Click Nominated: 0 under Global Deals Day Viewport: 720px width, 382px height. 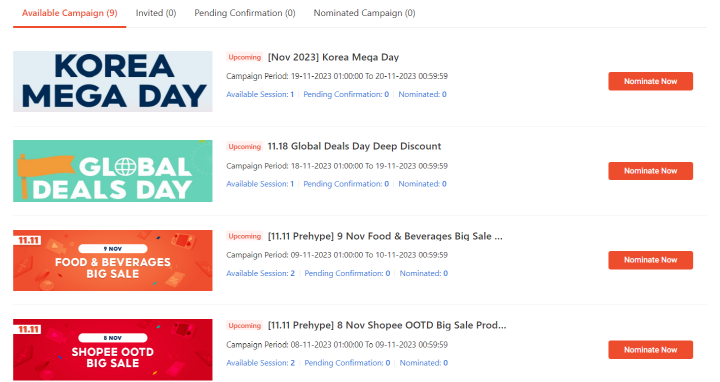point(422,184)
